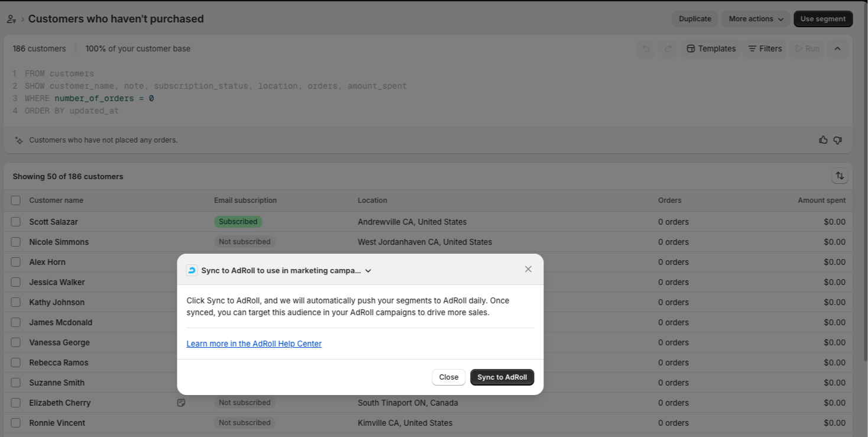Click the redo arrow icon

(668, 48)
